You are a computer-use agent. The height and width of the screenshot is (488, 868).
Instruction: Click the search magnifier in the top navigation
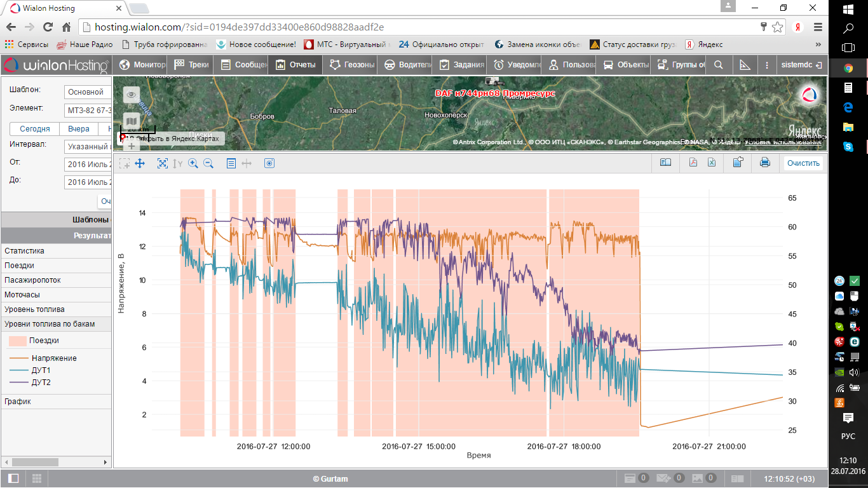click(719, 65)
